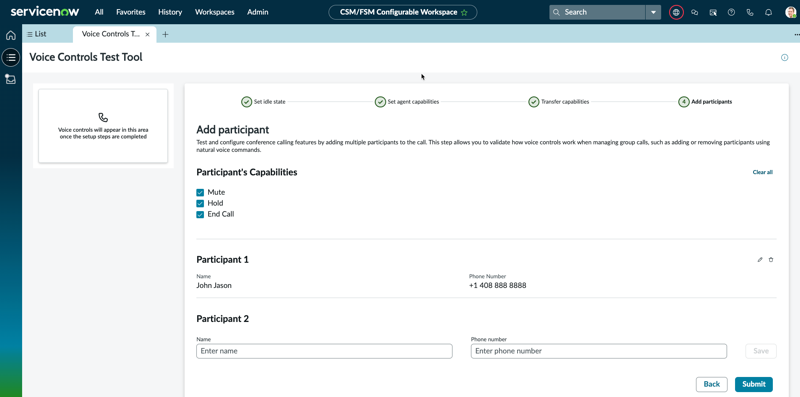This screenshot has height=397, width=800.
Task: Open the help question mark icon
Action: pyautogui.click(x=731, y=12)
